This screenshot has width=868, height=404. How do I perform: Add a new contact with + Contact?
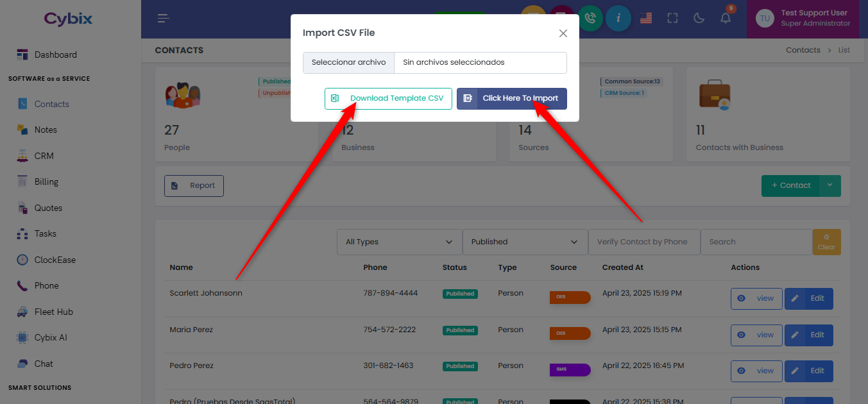790,185
